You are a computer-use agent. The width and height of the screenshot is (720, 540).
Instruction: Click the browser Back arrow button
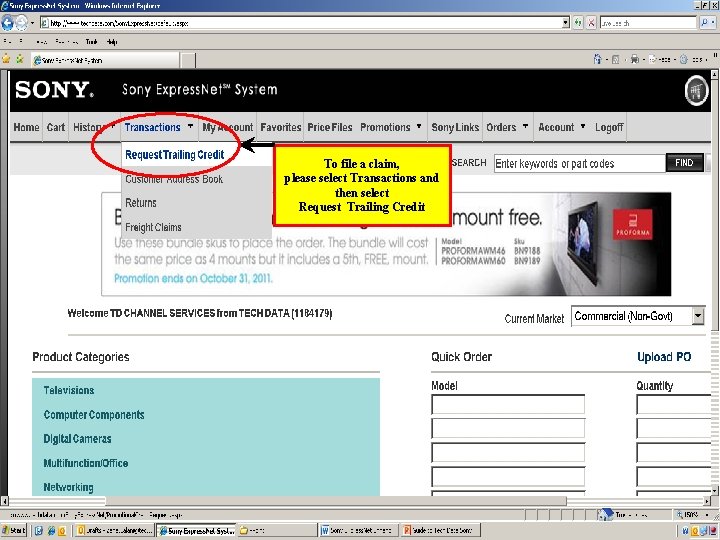point(7,23)
